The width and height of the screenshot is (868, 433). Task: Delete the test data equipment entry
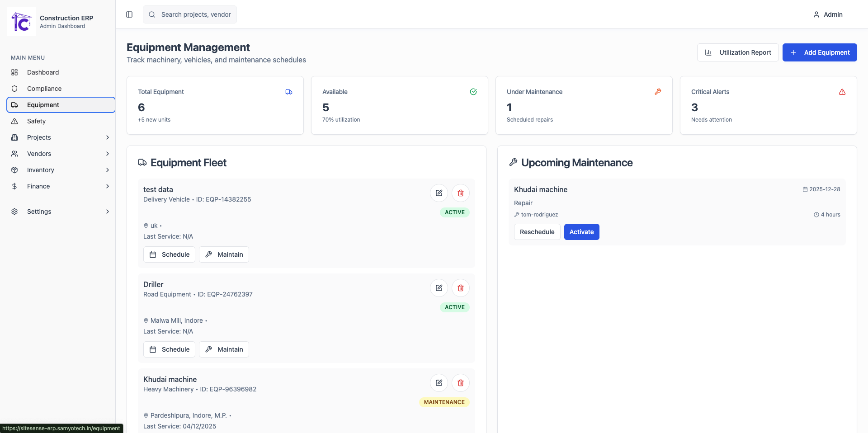pyautogui.click(x=460, y=193)
